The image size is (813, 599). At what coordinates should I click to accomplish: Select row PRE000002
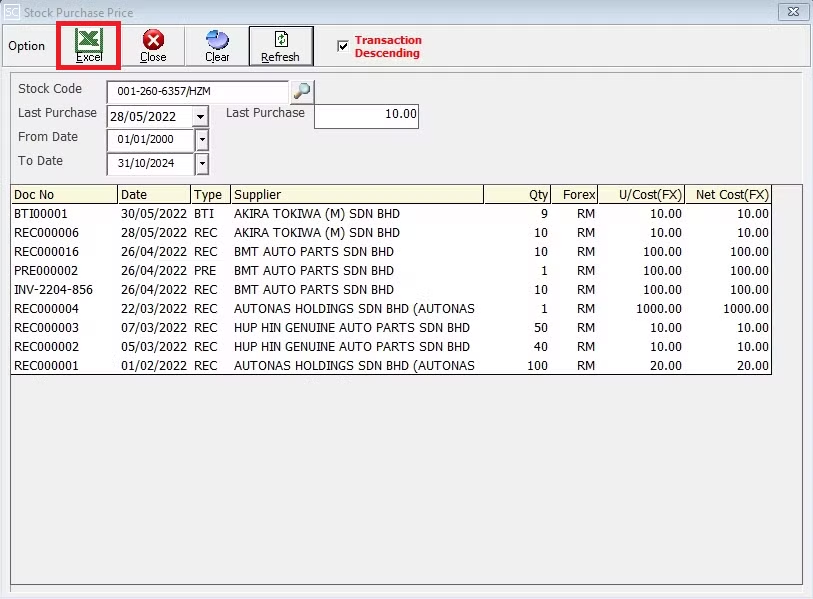tap(391, 271)
